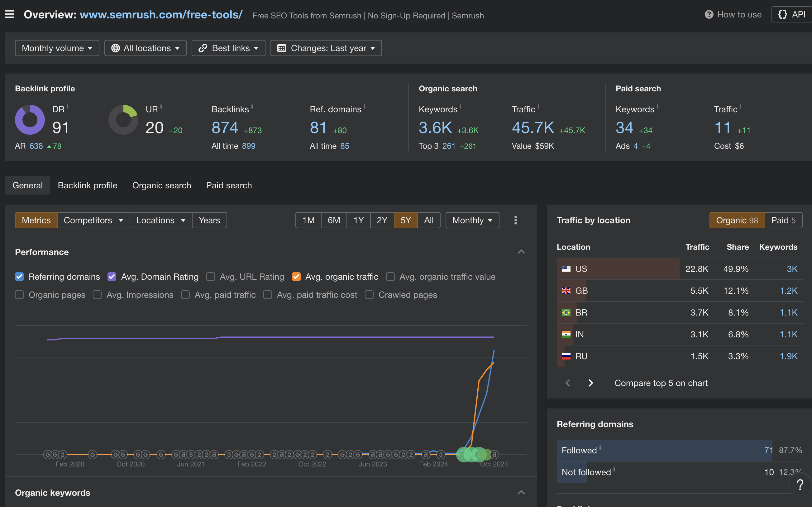
Task: Click the Organic Traffic info icon
Action: click(538, 106)
